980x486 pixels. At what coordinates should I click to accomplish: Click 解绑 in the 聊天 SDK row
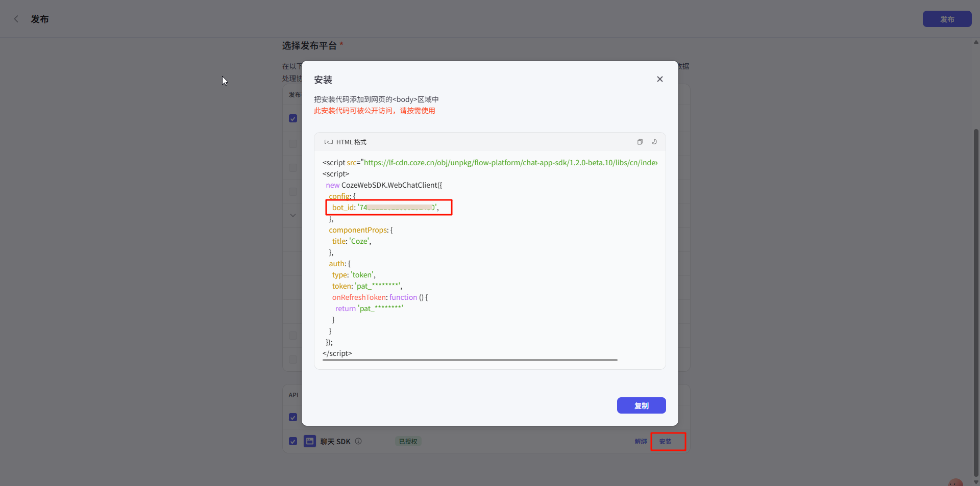pos(641,441)
